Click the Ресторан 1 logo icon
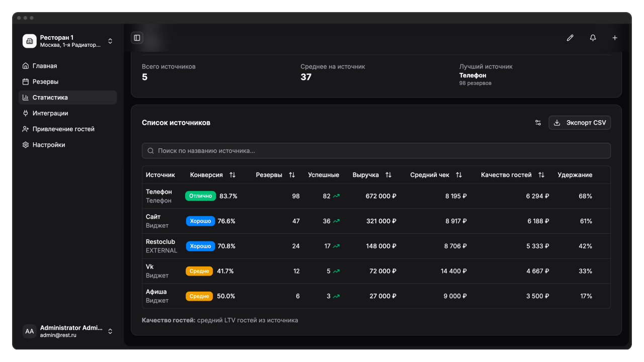The height and width of the screenshot is (362, 644). click(29, 41)
